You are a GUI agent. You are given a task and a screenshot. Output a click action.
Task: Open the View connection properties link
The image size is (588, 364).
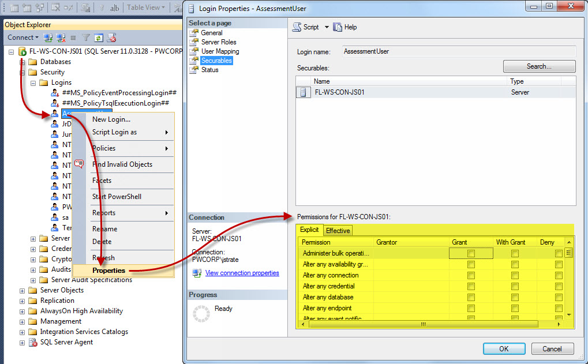pos(242,273)
